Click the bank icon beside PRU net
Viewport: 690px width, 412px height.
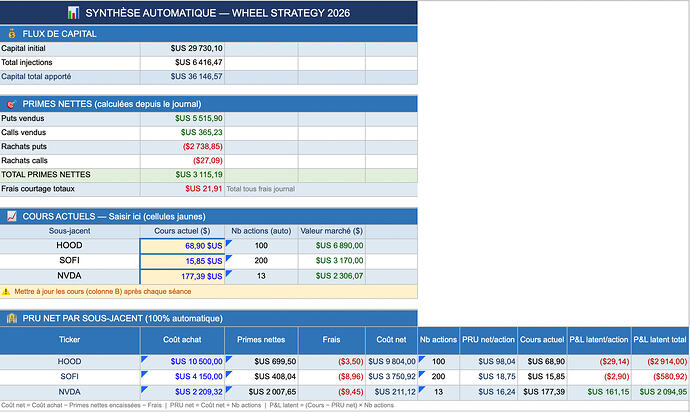click(12, 318)
